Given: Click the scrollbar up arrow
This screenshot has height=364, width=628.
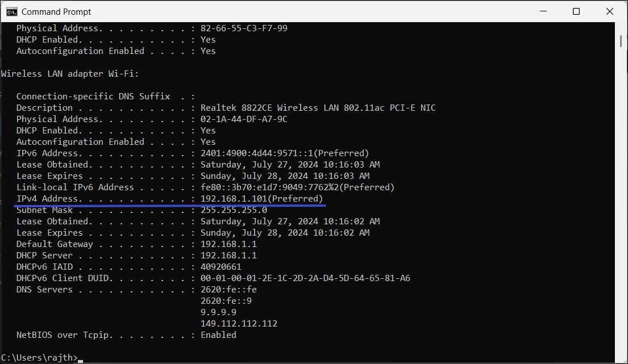Looking at the screenshot, I should pos(621,27).
